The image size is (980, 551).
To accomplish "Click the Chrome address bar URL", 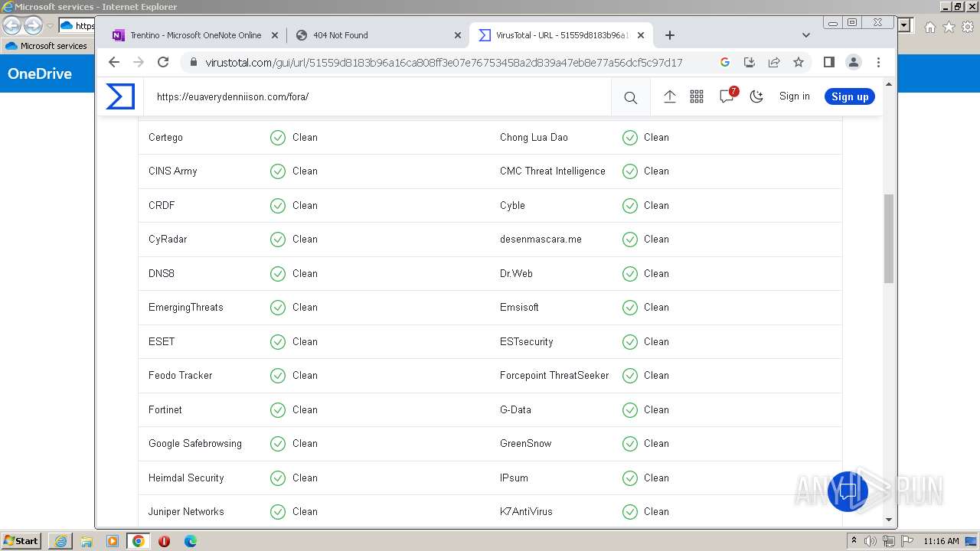I will click(444, 63).
